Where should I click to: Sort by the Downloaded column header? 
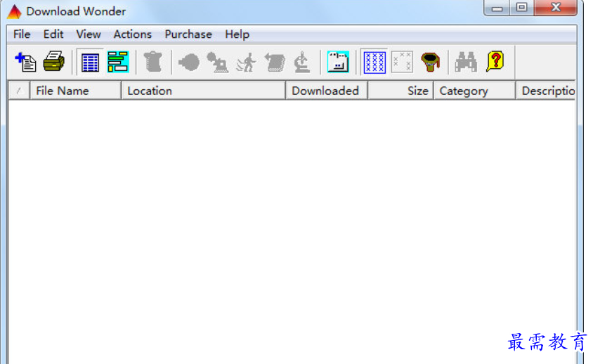pos(327,91)
